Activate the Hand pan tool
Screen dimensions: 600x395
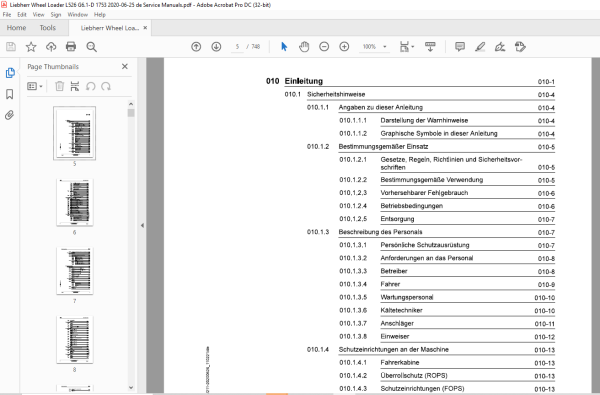click(x=304, y=47)
